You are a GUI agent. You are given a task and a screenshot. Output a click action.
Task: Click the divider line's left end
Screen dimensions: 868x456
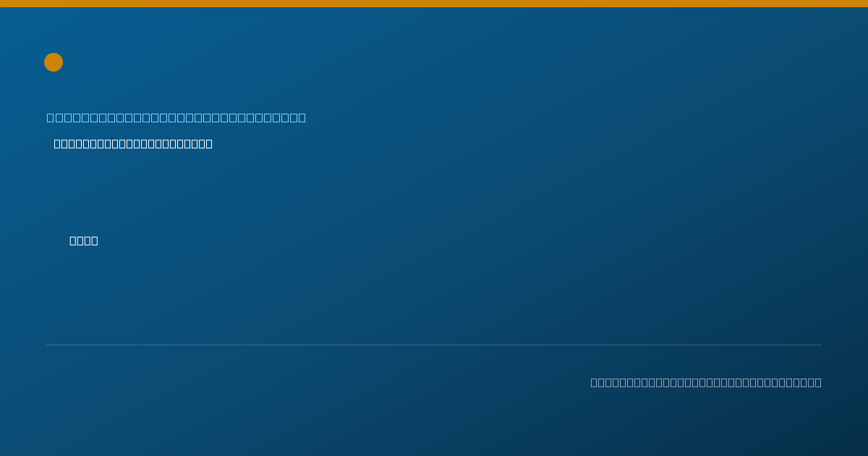48,345
